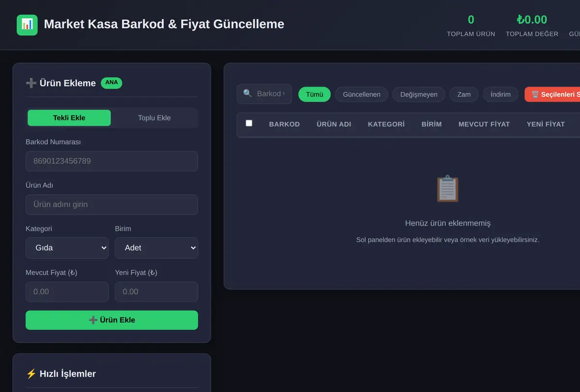
Task: Click the Barkod search box
Action: [264, 94]
